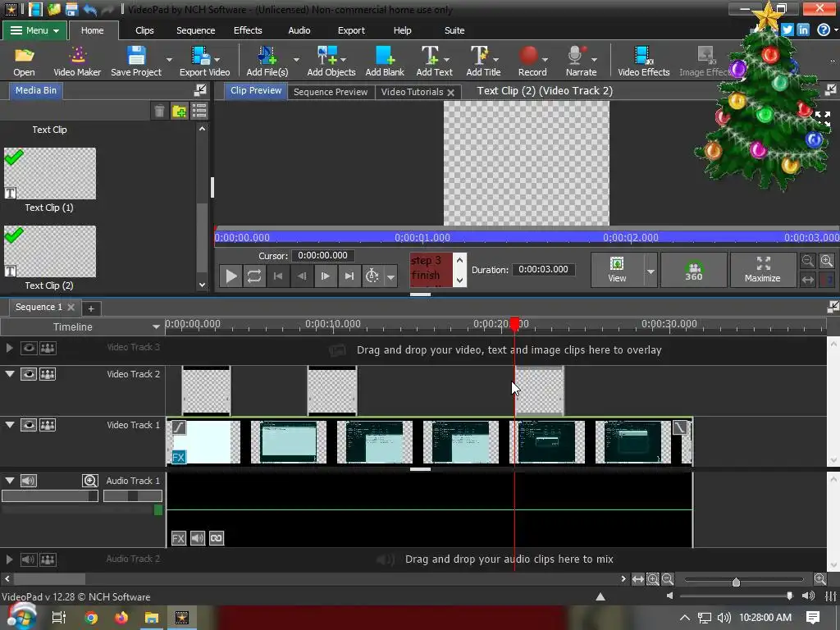Image resolution: width=840 pixels, height=630 pixels.
Task: Toggle Video Track 3 visibility eye
Action: [x=29, y=348]
